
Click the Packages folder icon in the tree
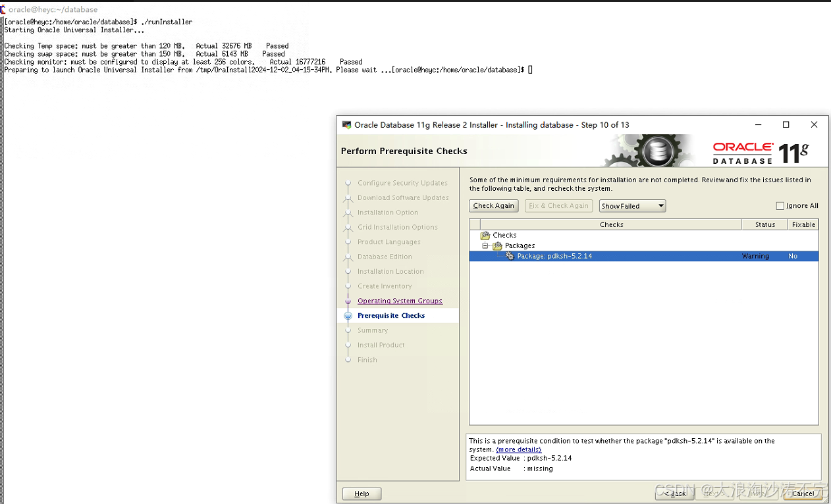[x=497, y=245]
